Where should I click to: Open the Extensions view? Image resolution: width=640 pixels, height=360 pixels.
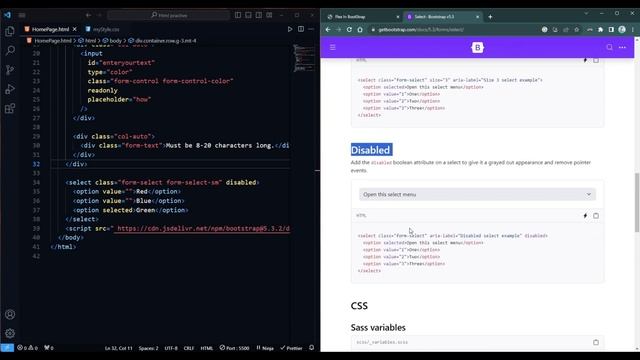tap(10, 108)
